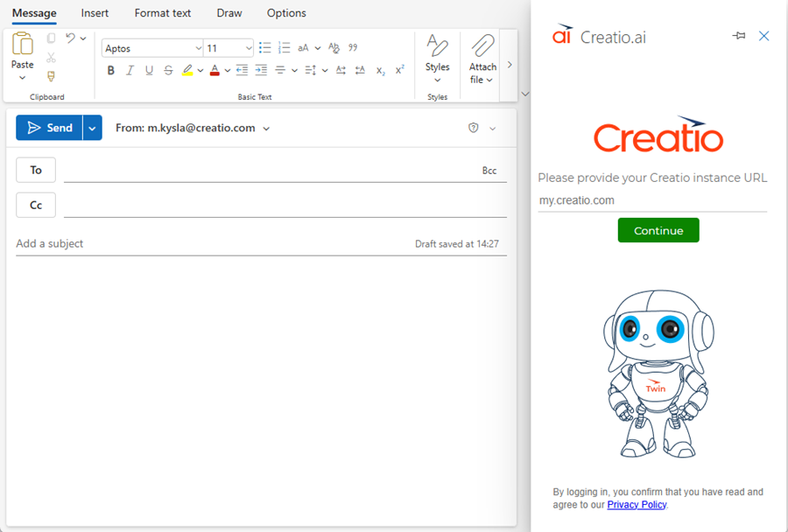788x532 pixels.
Task: Apply yellow text highlight color
Action: (x=187, y=70)
